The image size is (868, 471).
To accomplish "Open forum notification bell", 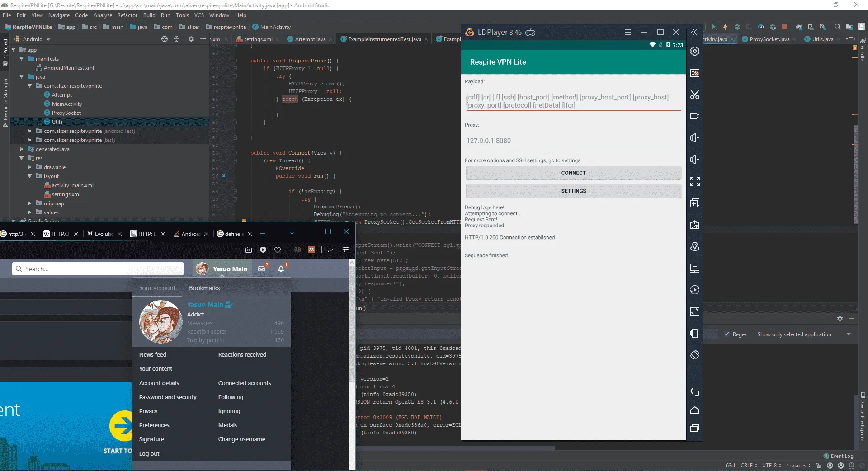I will (281, 269).
